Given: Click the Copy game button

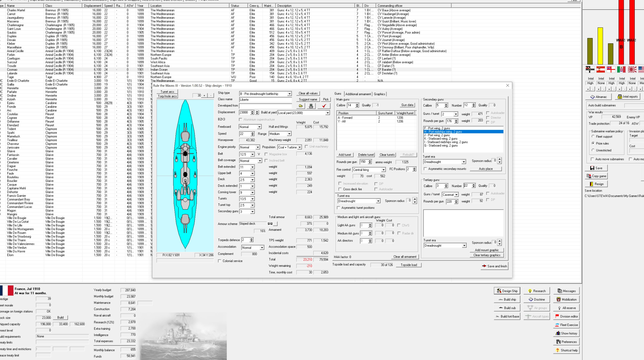Looking at the screenshot, I should pyautogui.click(x=596, y=176).
